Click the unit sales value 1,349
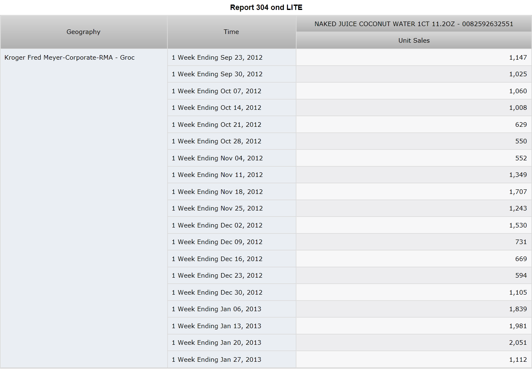532x392 pixels. 518,175
